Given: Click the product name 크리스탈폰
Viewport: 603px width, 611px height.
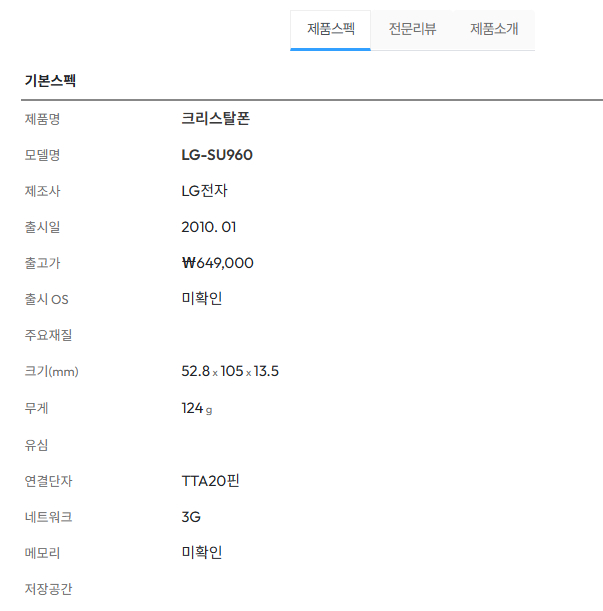Looking at the screenshot, I should (x=216, y=118).
